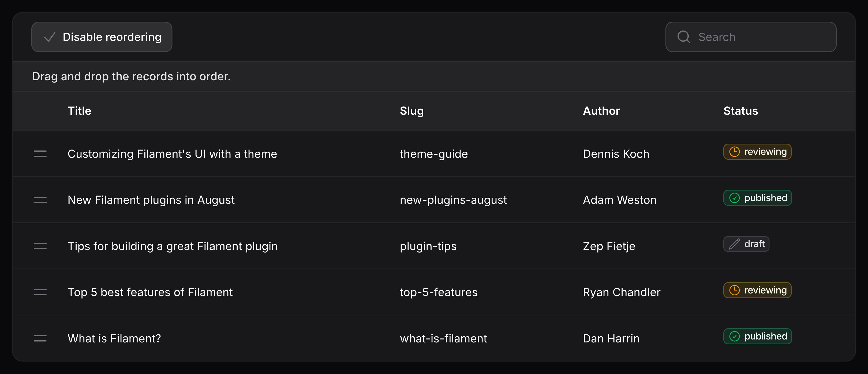The image size is (868, 374).
Task: Open the 'What is Filament?' post title
Action: click(x=114, y=338)
